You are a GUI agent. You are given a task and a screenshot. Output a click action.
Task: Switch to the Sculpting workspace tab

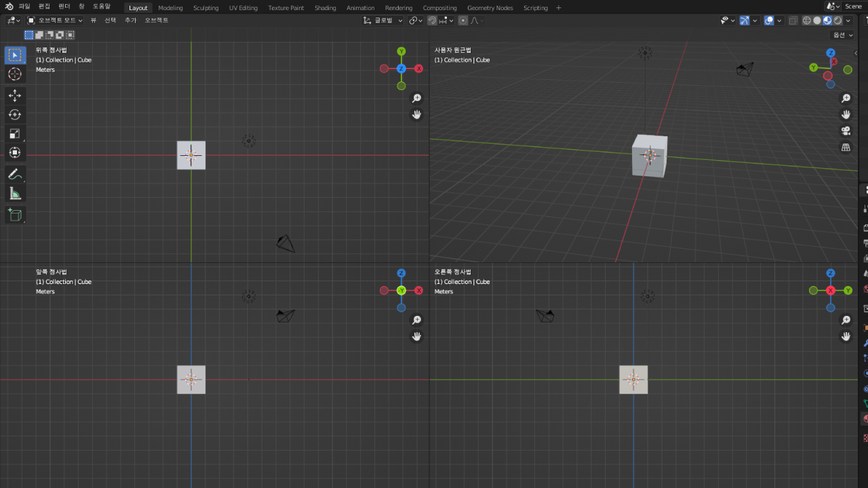coord(205,7)
